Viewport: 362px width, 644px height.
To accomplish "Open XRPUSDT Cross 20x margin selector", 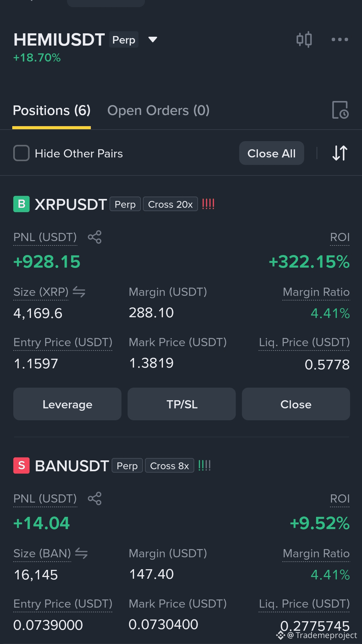I will coord(170,204).
